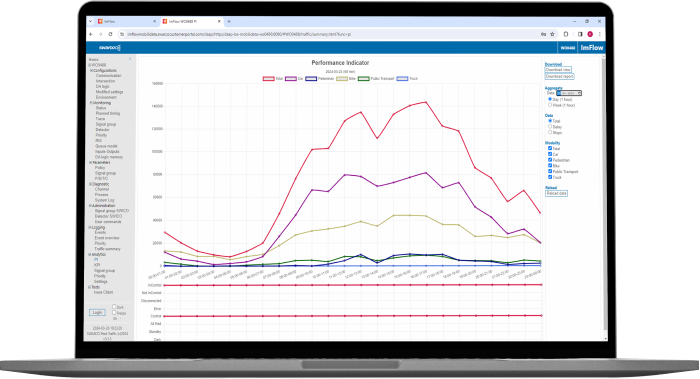This screenshot has width=700, height=379.
Task: Open Modified settings in sidebar
Action: (x=109, y=92)
